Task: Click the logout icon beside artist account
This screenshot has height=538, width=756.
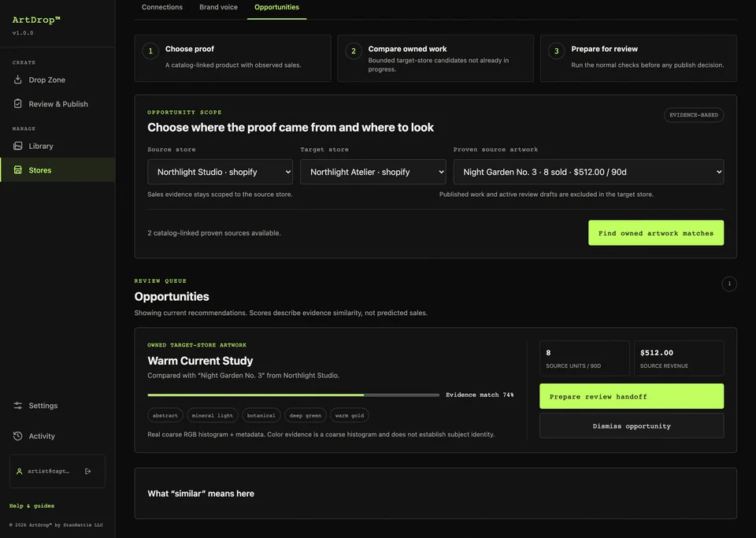Action: point(87,471)
